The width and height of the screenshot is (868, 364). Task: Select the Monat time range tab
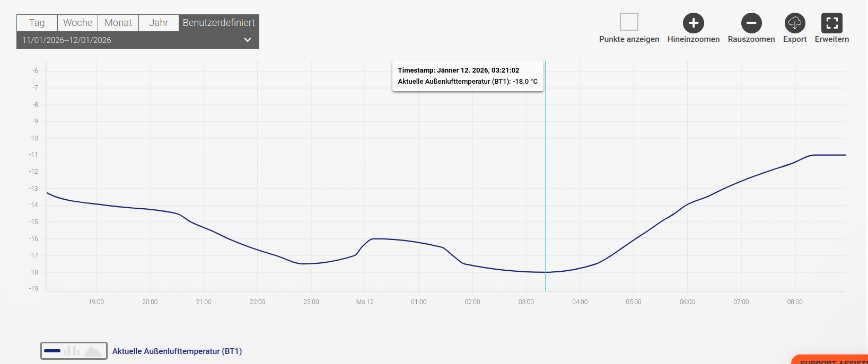pyautogui.click(x=118, y=23)
